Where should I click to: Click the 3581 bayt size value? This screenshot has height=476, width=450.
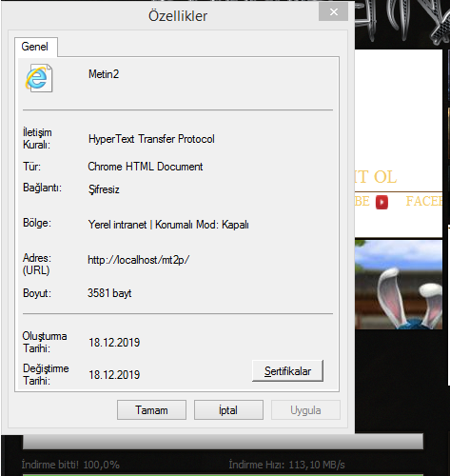109,293
